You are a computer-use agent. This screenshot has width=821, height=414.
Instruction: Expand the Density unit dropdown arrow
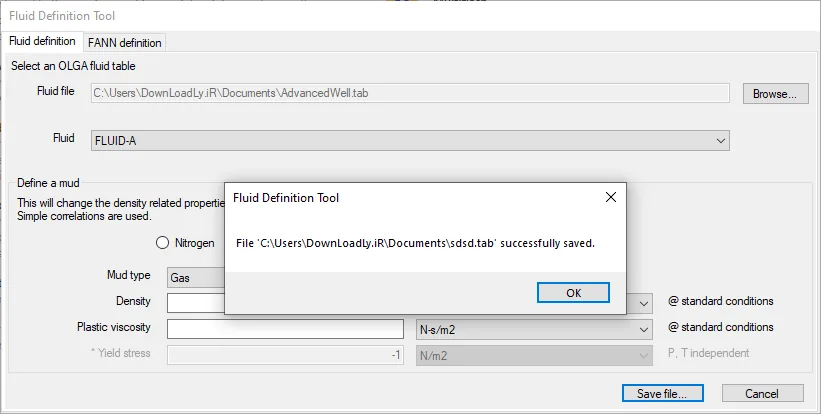pyautogui.click(x=644, y=303)
